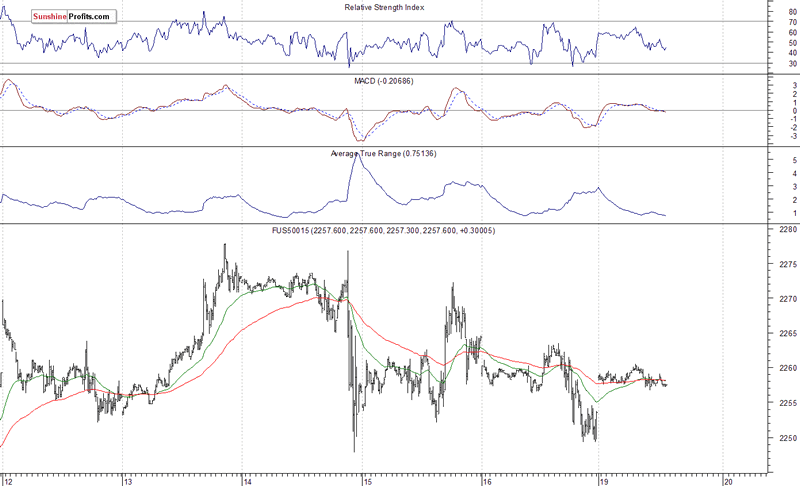Click date 12 on the time axis
The width and height of the screenshot is (800, 486).
coord(6,478)
